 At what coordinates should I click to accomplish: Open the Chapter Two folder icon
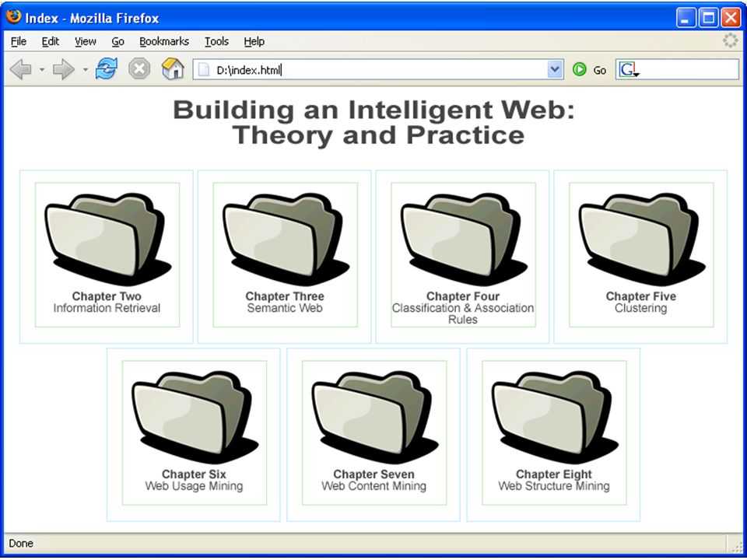[x=108, y=240]
